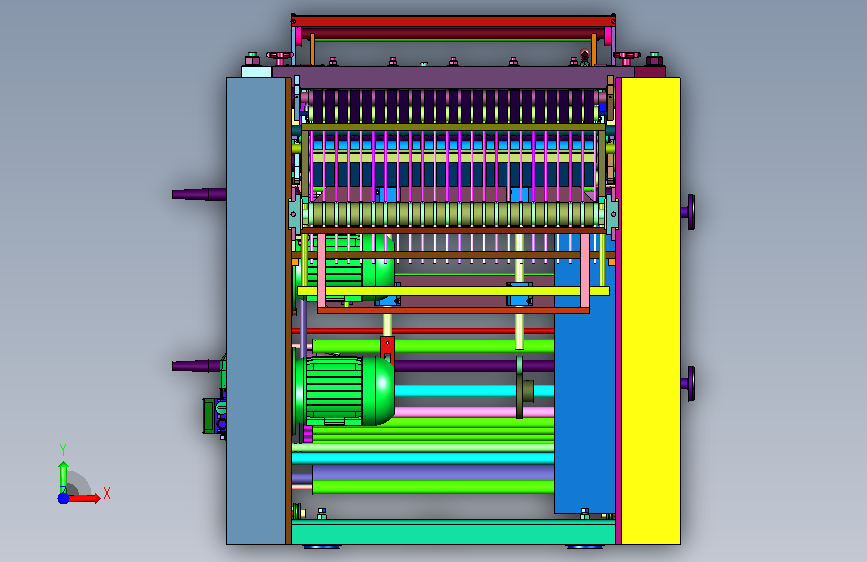Image resolution: width=867 pixels, height=562 pixels.
Task: Select the cyan roller just above pink roller
Action: (474, 391)
